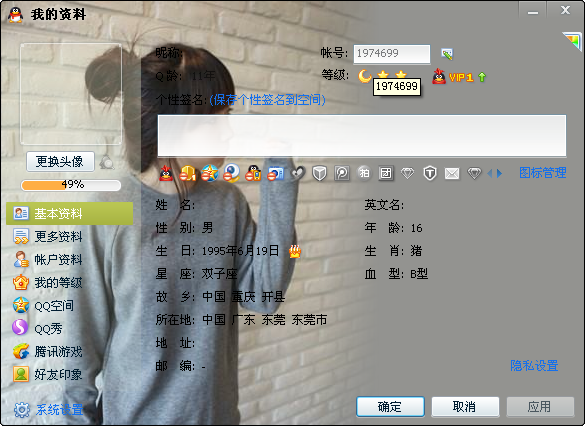
Task: Click the hometown value 中国 重庆 开县
Action: coord(244,297)
